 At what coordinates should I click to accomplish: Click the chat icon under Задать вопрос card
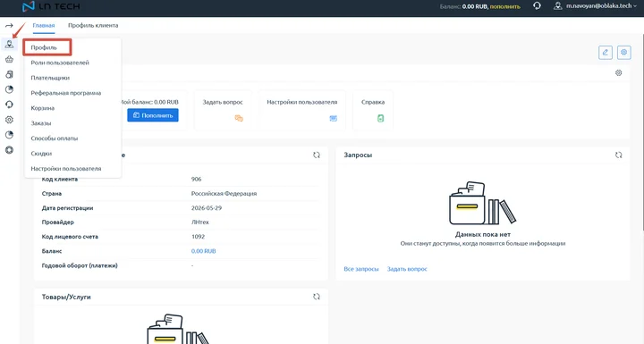(239, 118)
